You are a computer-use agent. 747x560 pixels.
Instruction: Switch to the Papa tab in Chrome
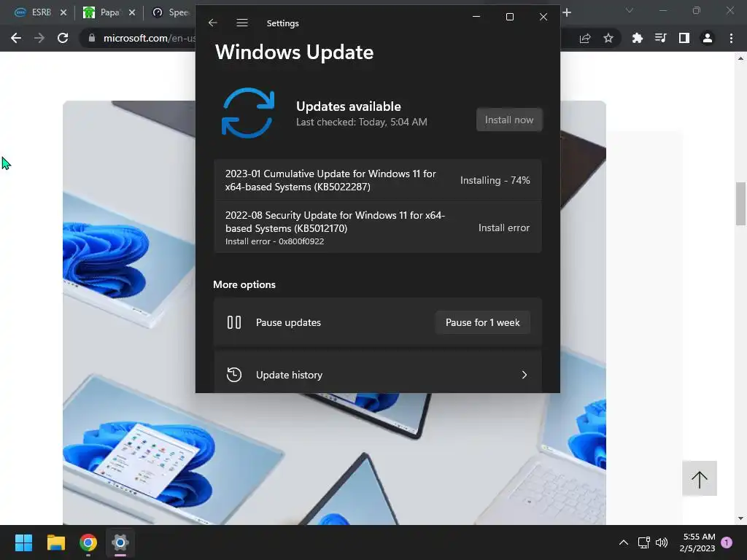click(109, 12)
